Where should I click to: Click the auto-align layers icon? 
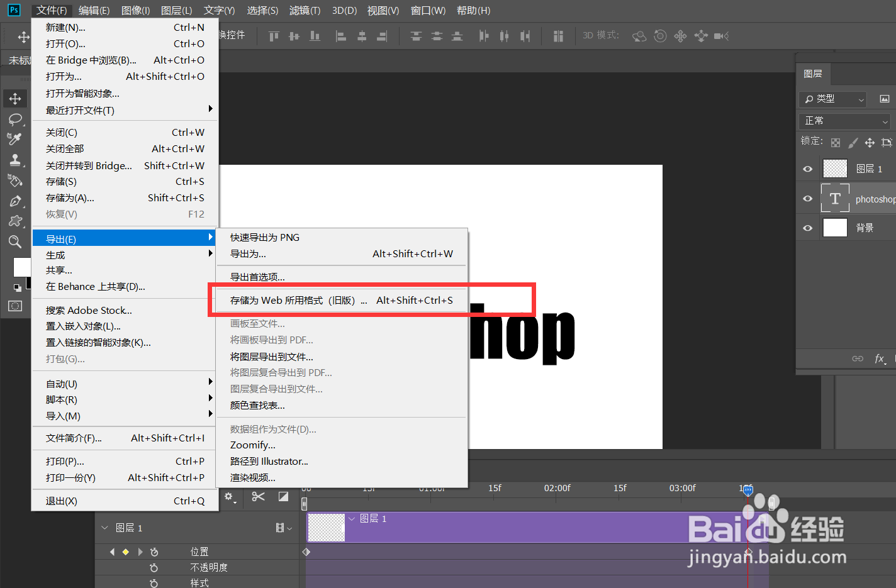point(558,36)
